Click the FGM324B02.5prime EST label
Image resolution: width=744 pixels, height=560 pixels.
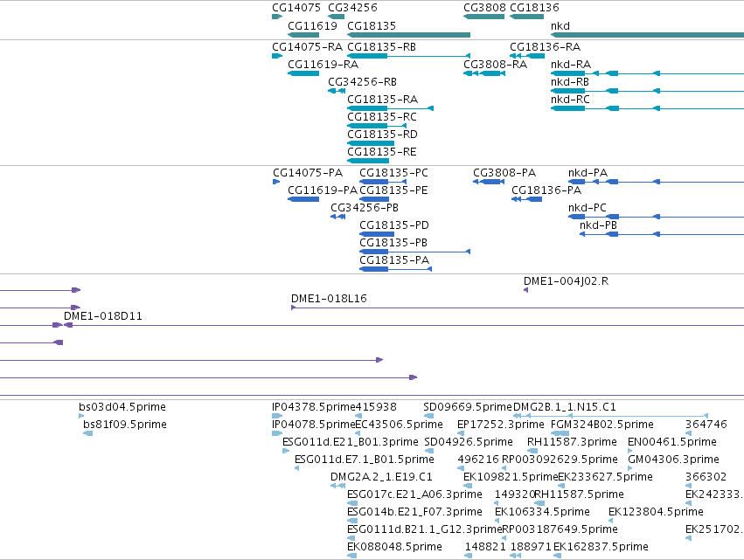(x=602, y=425)
